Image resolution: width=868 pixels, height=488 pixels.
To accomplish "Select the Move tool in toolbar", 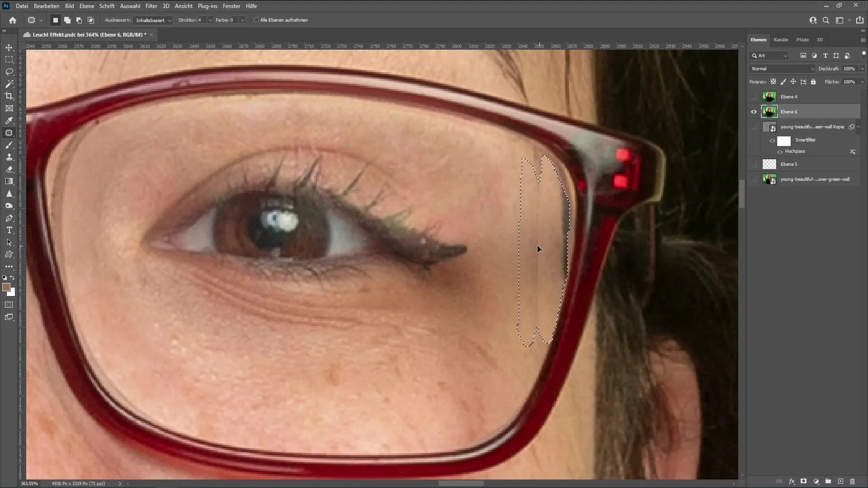I will coord(9,47).
